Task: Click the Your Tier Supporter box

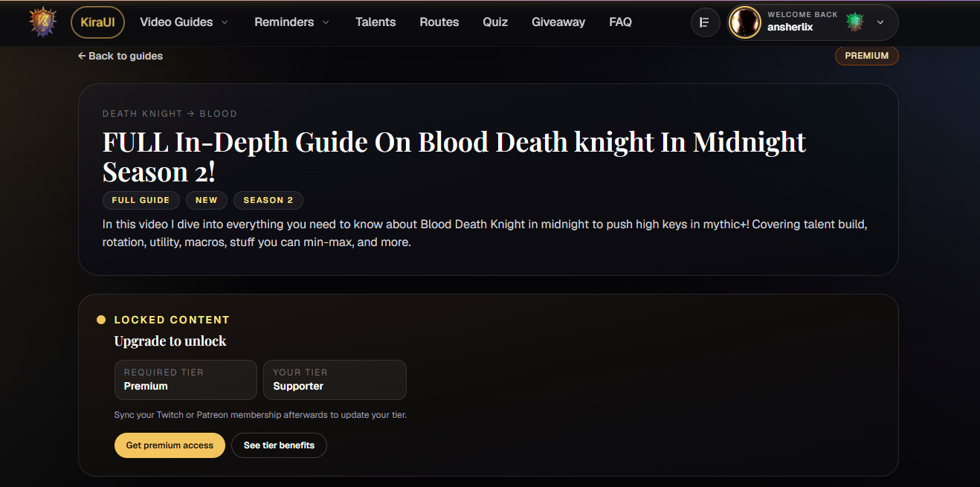Action: 335,380
